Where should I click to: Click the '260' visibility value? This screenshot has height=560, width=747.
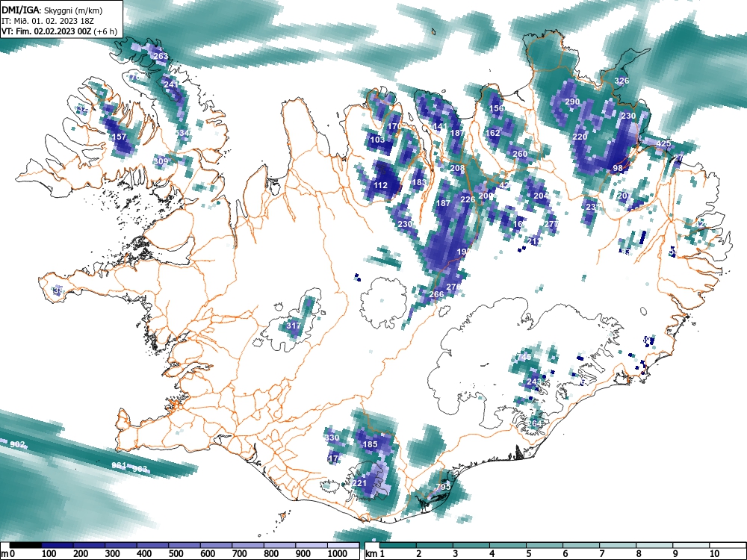[520, 155]
